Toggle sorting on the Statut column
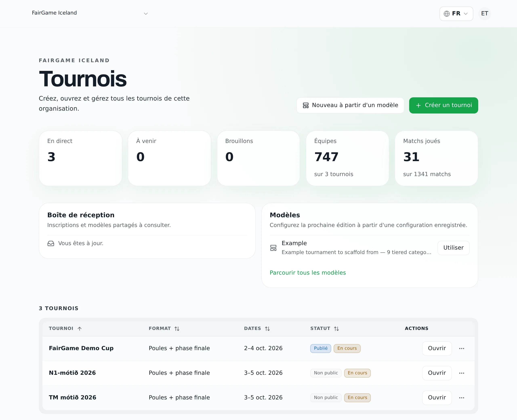517x420 pixels. pyautogui.click(x=336, y=329)
